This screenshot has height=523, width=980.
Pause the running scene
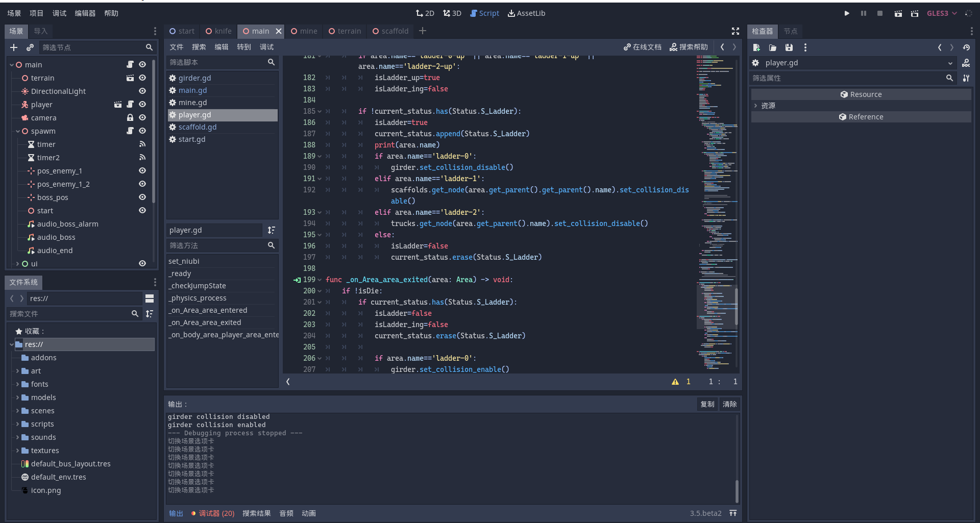(864, 13)
